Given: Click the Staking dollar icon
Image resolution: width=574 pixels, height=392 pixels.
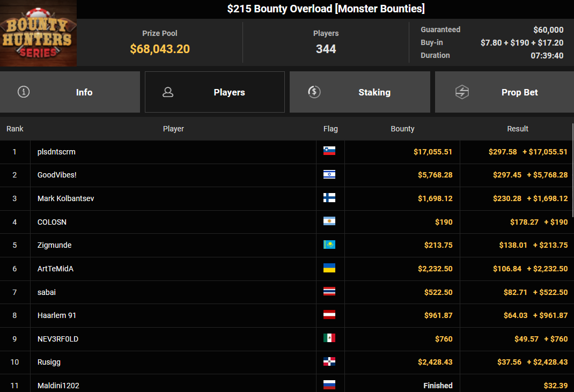Looking at the screenshot, I should pos(314,92).
